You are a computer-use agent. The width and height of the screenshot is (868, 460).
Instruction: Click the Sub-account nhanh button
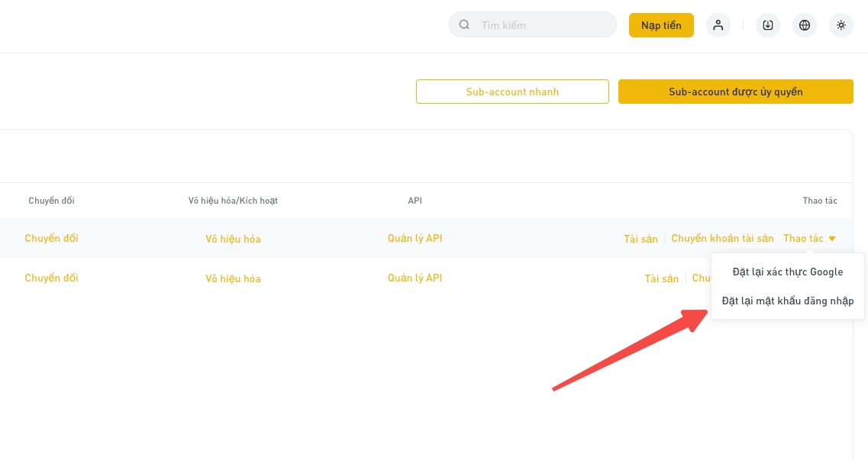(x=512, y=92)
